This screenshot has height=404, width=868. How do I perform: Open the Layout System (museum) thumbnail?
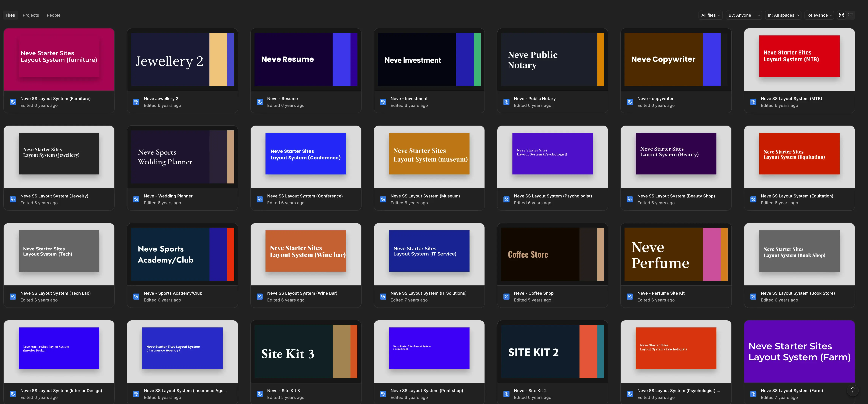click(429, 157)
